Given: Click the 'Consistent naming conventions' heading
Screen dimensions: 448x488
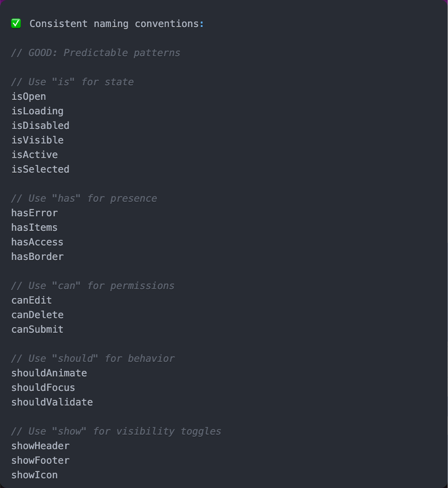Looking at the screenshot, I should (x=116, y=24).
